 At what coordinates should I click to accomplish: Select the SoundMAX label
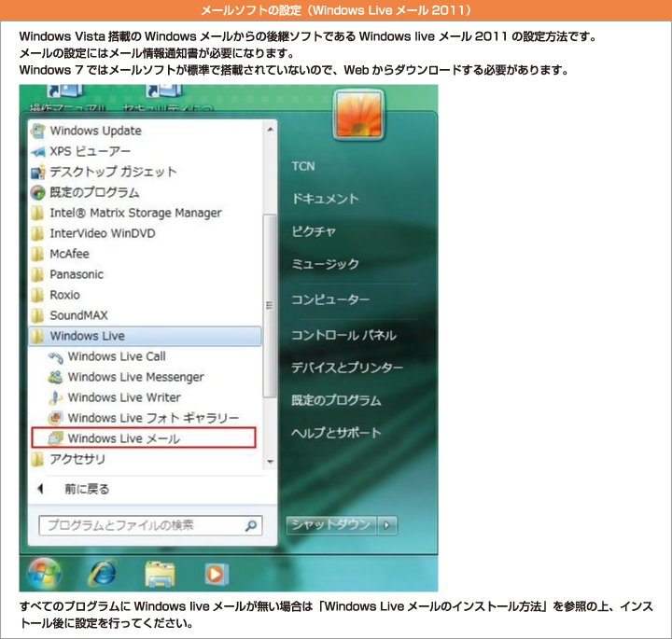click(x=78, y=315)
